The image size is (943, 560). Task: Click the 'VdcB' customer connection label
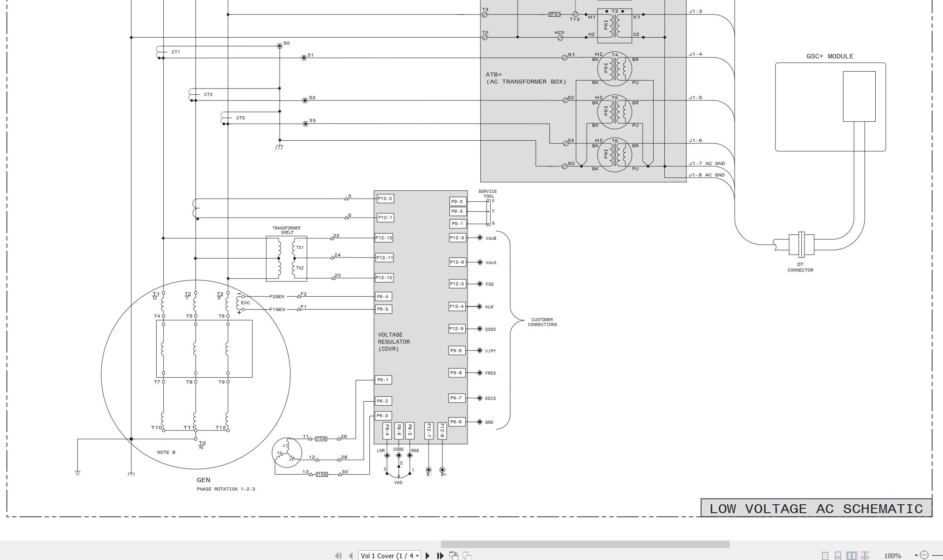[491, 238]
